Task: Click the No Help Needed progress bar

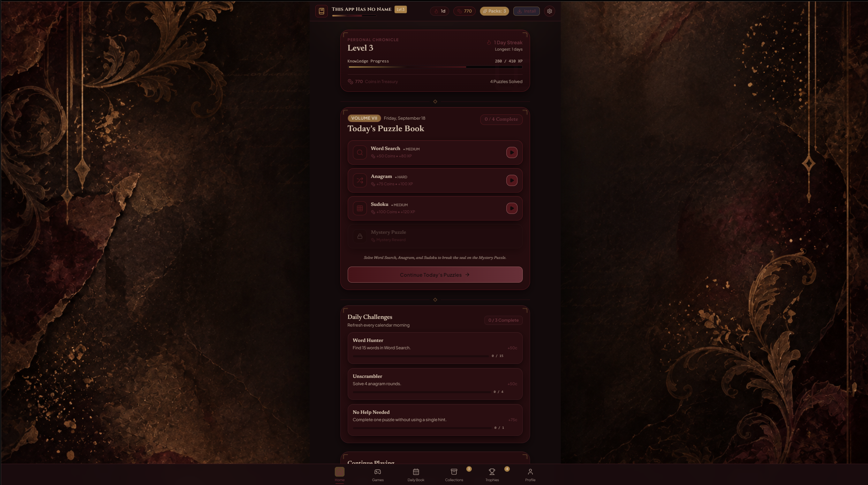Action: [422, 428]
